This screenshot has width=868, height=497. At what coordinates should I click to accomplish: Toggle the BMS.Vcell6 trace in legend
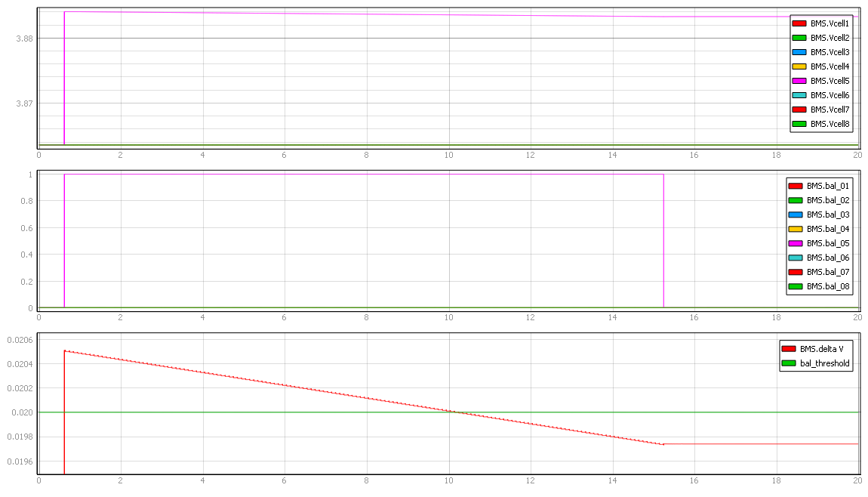[x=830, y=95]
